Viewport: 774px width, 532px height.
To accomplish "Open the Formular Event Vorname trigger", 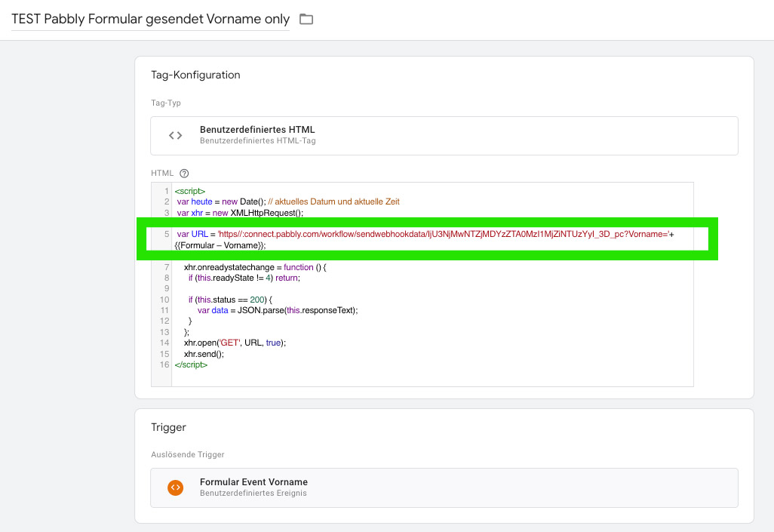I will click(444, 487).
